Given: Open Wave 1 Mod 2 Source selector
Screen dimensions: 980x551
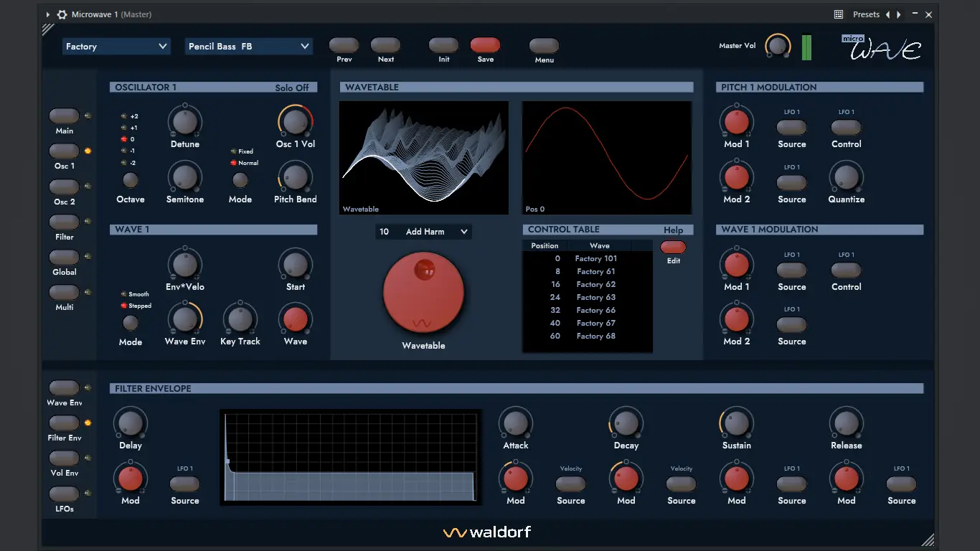Looking at the screenshot, I should point(792,324).
